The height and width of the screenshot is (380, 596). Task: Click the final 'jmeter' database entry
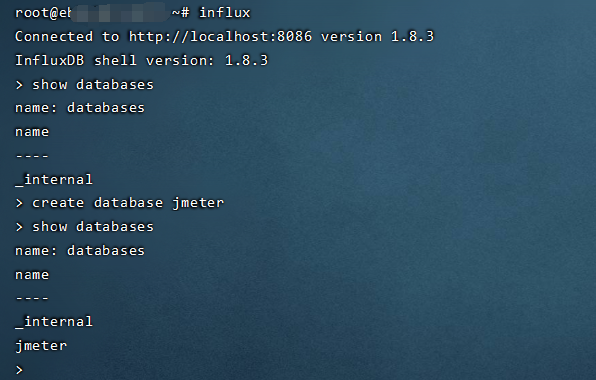[x=41, y=346]
